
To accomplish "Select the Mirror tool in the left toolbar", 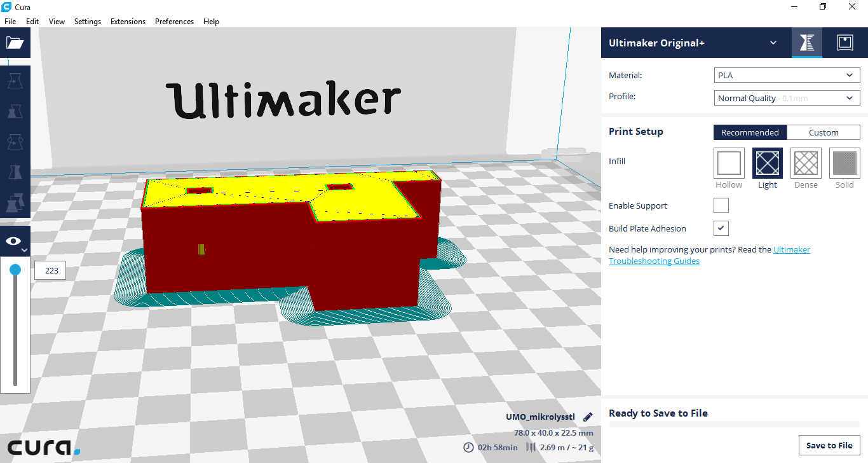I will click(x=15, y=172).
